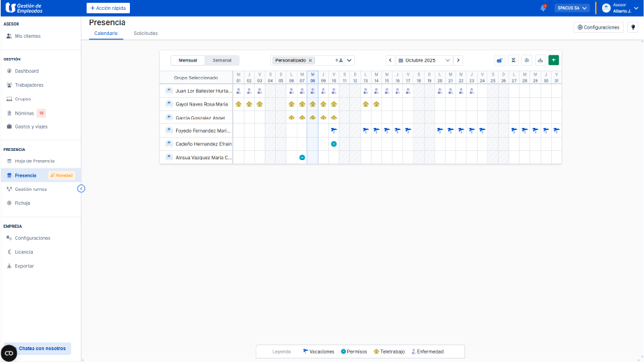Screen dimensions: 644x362
Task: Go to next month arrow
Action: [x=458, y=60]
